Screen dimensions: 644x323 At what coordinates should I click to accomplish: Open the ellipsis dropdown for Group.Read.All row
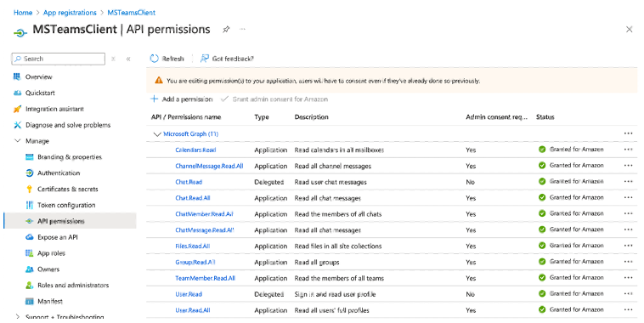tap(628, 261)
